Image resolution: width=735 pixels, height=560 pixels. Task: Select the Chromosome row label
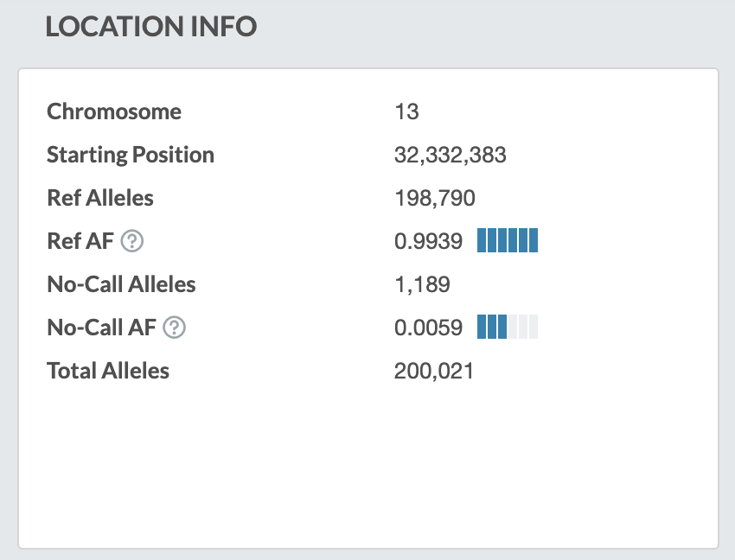(114, 111)
